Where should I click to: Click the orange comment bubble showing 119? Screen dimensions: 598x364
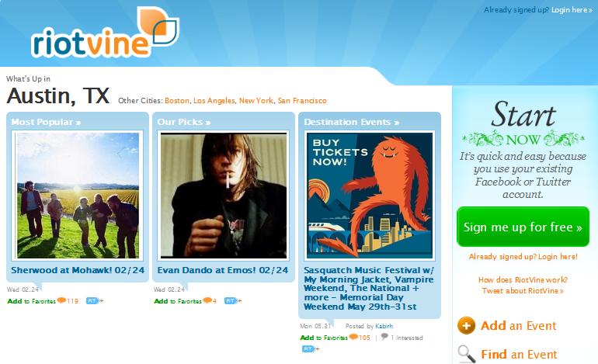61,300
